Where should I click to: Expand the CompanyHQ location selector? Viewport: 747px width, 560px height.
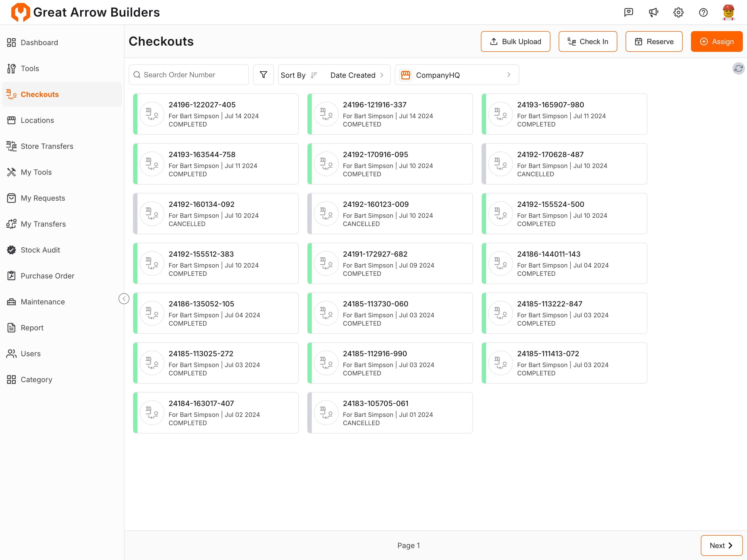(457, 75)
